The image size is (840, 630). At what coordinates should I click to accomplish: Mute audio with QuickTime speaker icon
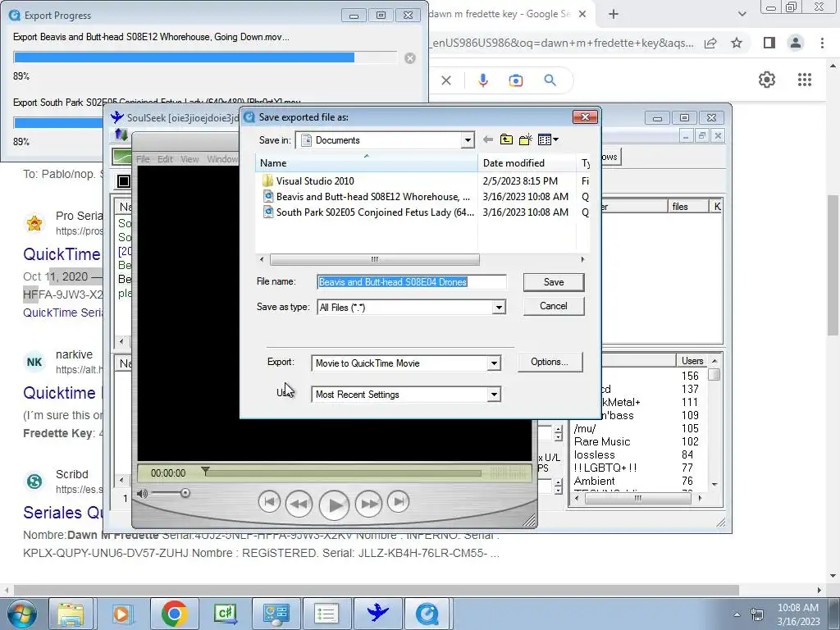142,493
